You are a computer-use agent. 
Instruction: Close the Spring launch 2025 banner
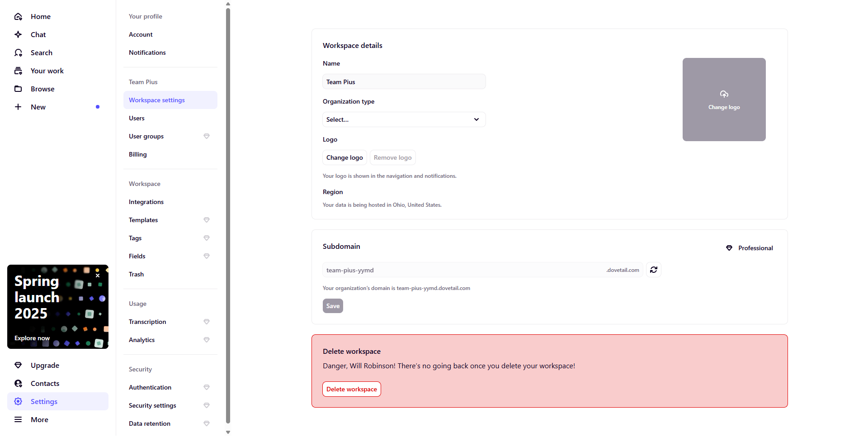coord(98,276)
